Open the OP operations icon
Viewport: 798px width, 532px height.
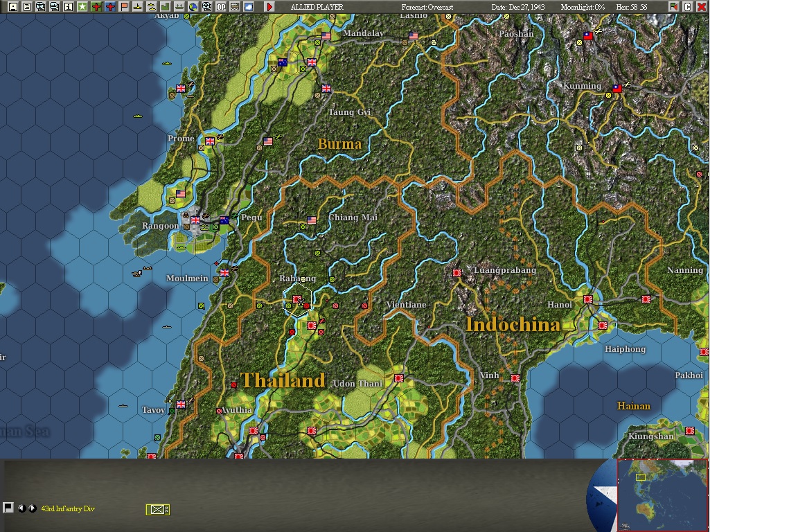221,7
